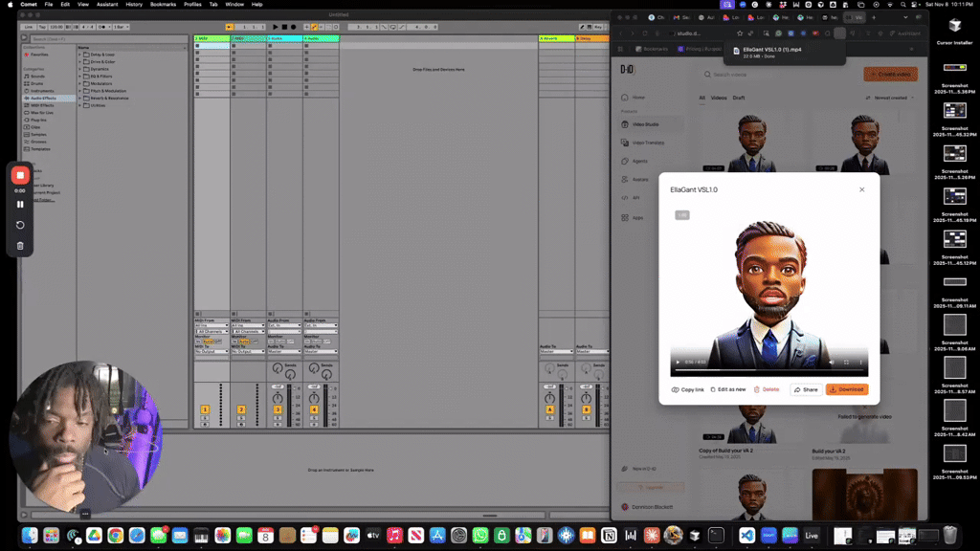The image size is (980, 551).
Task: Click the record button in Ableton's transport bar
Action: point(294,27)
